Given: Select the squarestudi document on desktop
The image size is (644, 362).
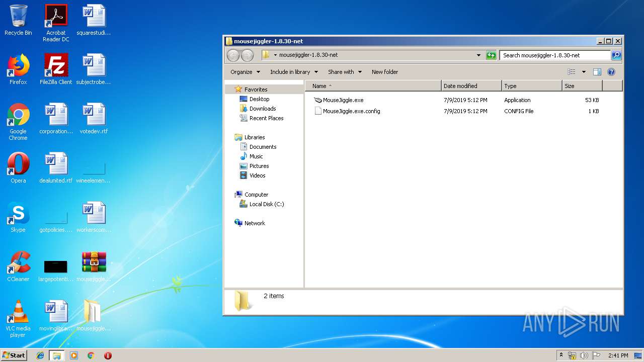Looking at the screenshot, I should coord(94,20).
